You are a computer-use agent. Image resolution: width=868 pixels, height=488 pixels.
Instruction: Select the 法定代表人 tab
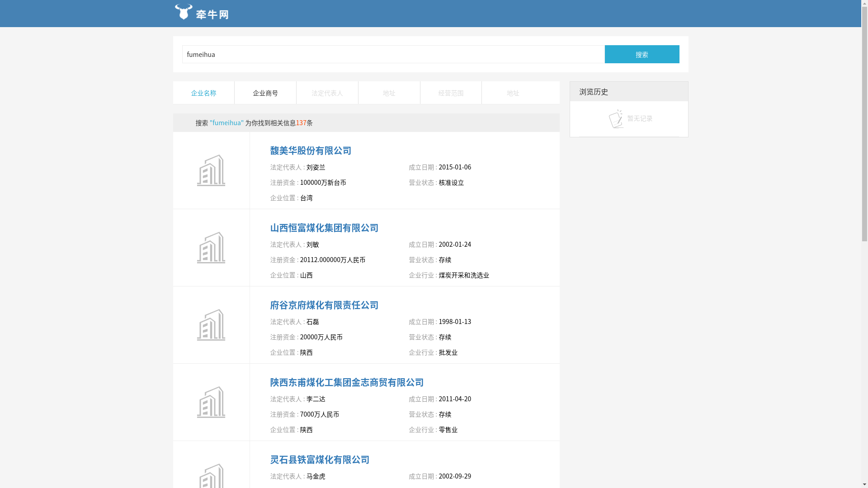327,93
